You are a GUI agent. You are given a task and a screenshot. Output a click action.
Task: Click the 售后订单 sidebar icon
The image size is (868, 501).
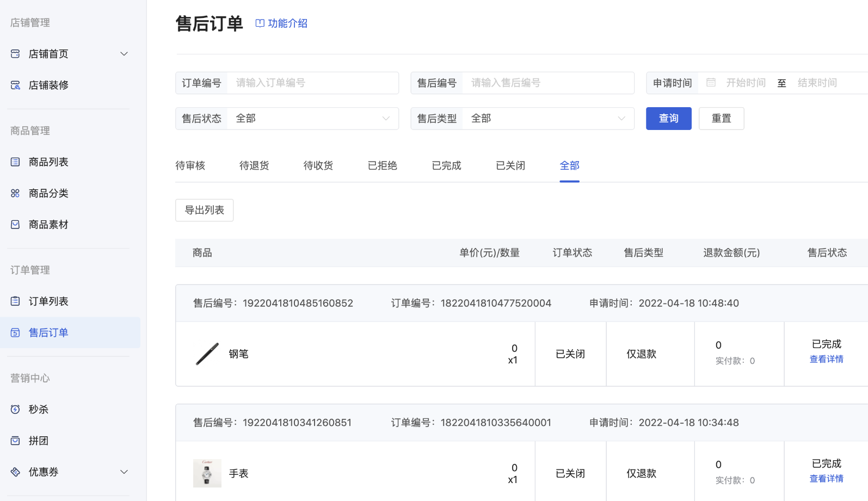[x=15, y=332]
